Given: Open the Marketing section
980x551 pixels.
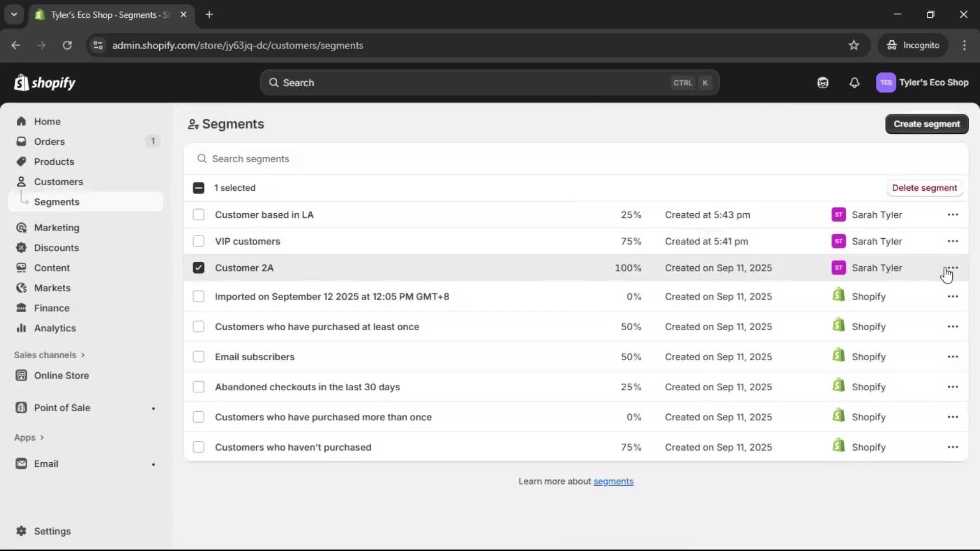Looking at the screenshot, I should pyautogui.click(x=57, y=228).
